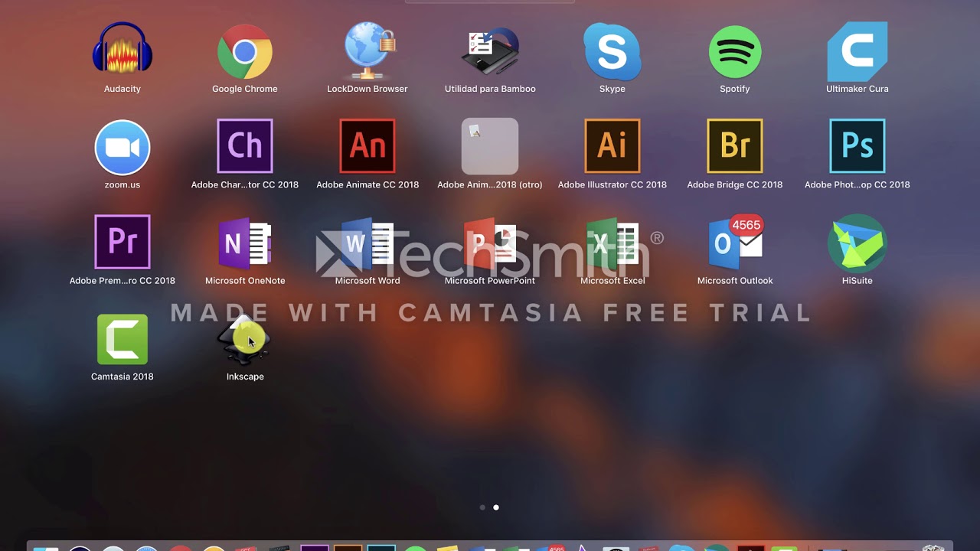The image size is (980, 551).
Task: Launch Spotify
Action: click(x=735, y=51)
